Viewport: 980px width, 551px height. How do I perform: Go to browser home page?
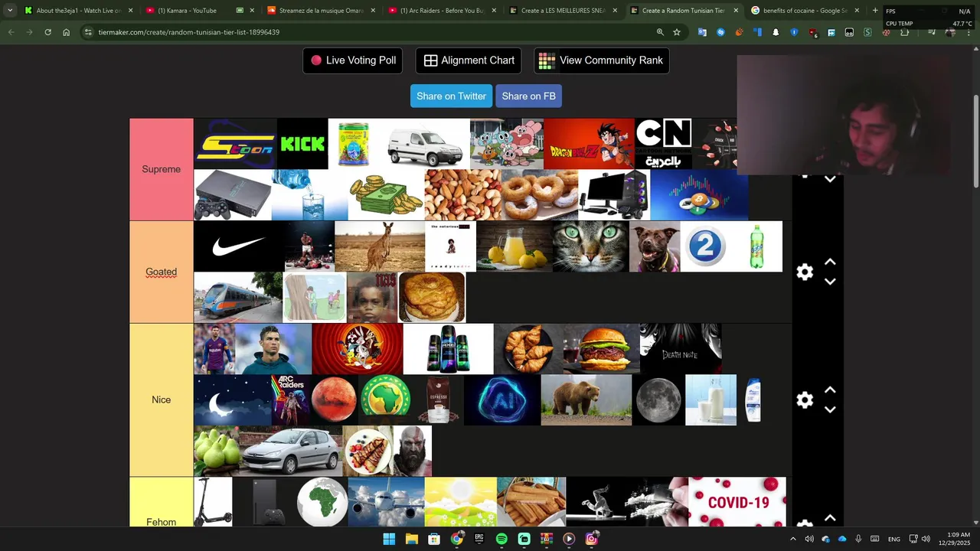[66, 32]
